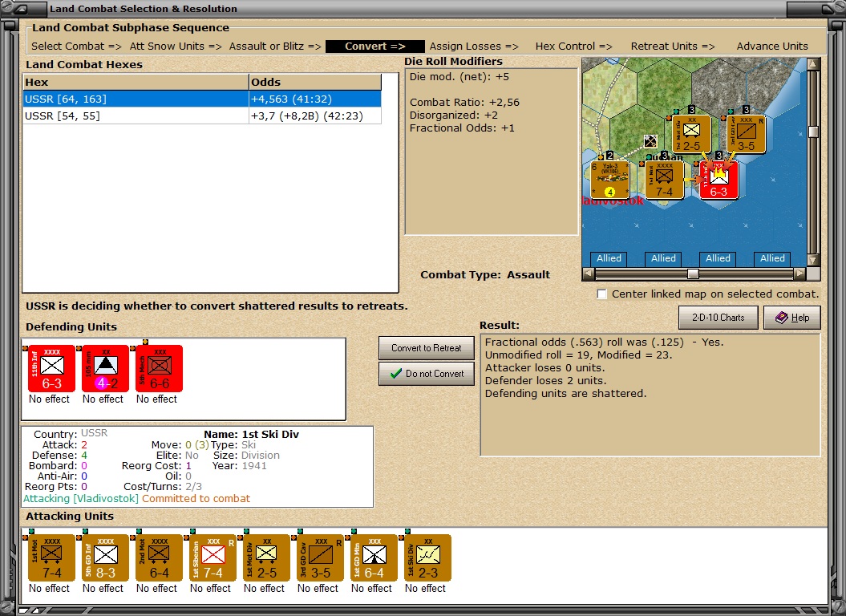Open the first Allied dropdown below the map
The height and width of the screenshot is (616, 846).
click(x=609, y=258)
